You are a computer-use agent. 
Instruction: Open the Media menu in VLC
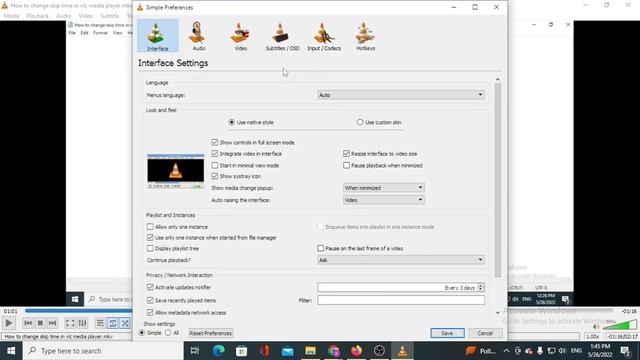[x=11, y=16]
